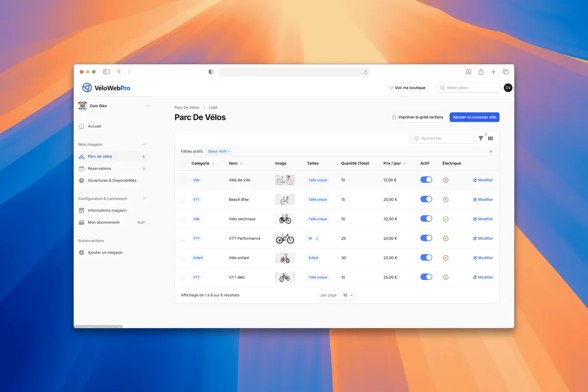Disable the Actif toggle for Vélo de ville
Image resolution: width=588 pixels, height=392 pixels.
click(426, 180)
